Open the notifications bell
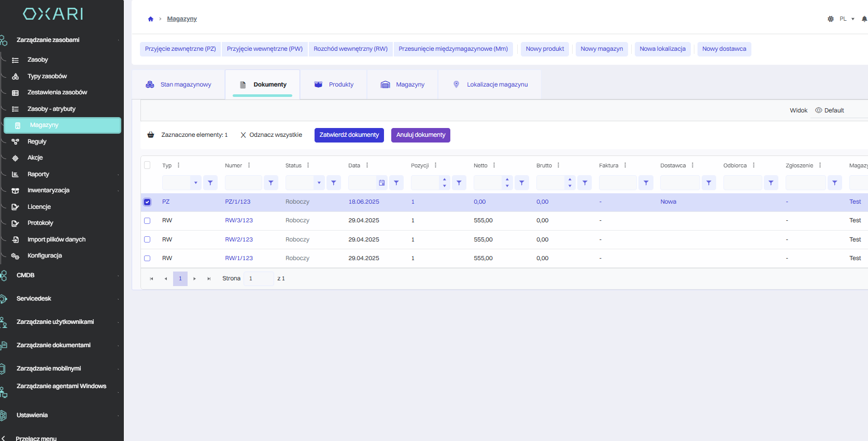Viewport: 868px width, 441px height. pos(864,19)
